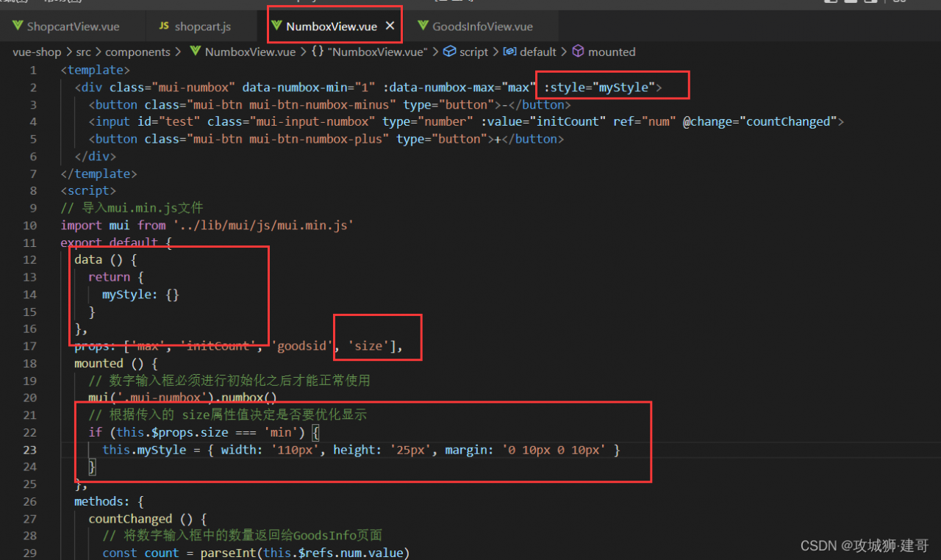Click 'export default' on line 11
Screen dimensions: 941x560
coord(109,243)
